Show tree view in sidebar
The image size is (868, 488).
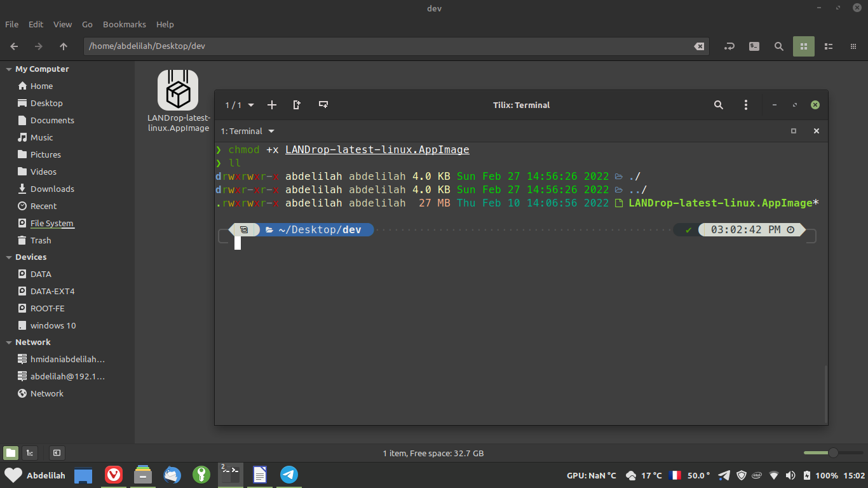pyautogui.click(x=29, y=453)
